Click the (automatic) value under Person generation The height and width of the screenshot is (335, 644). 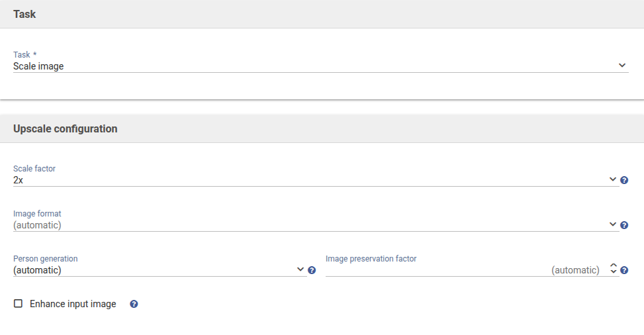click(37, 270)
